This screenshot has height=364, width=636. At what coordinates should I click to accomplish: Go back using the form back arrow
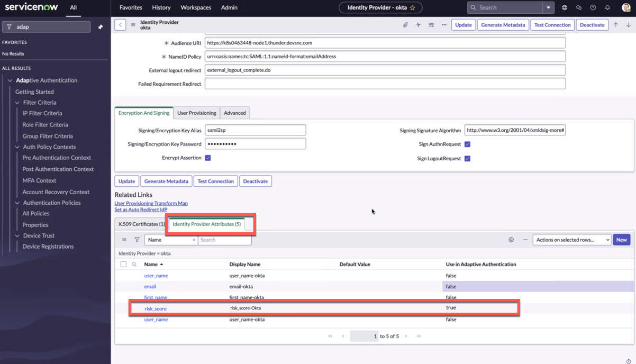(120, 25)
